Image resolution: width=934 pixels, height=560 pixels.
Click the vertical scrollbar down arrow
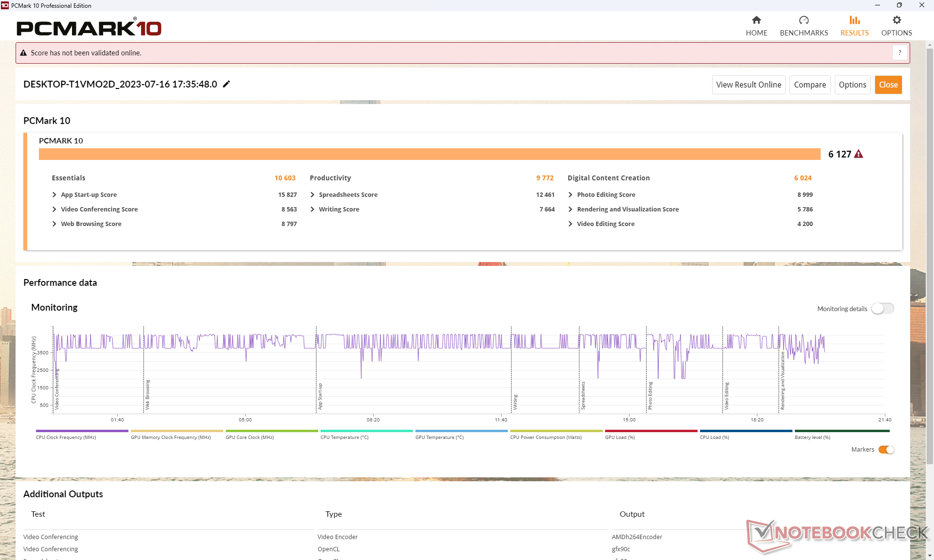pyautogui.click(x=930, y=555)
